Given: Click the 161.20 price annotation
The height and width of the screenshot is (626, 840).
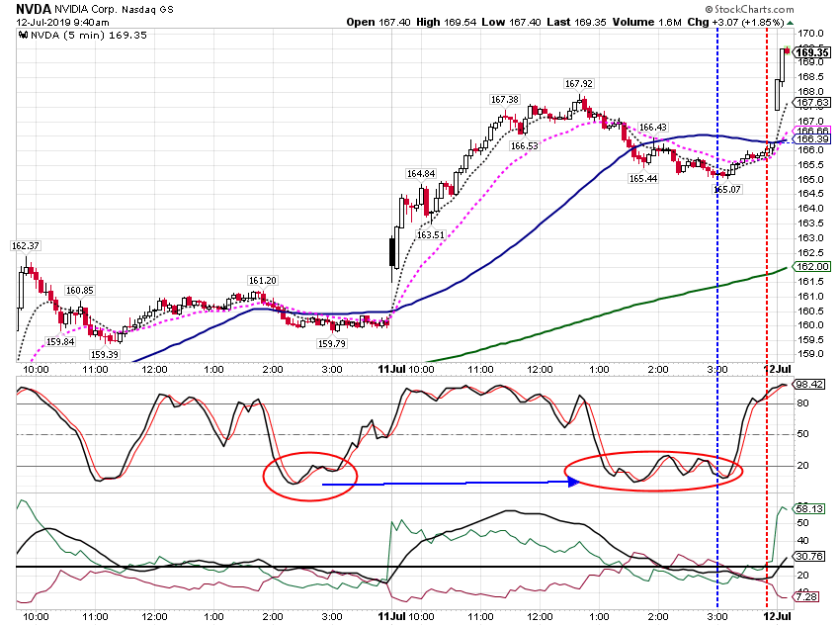Looking at the screenshot, I should tap(262, 281).
